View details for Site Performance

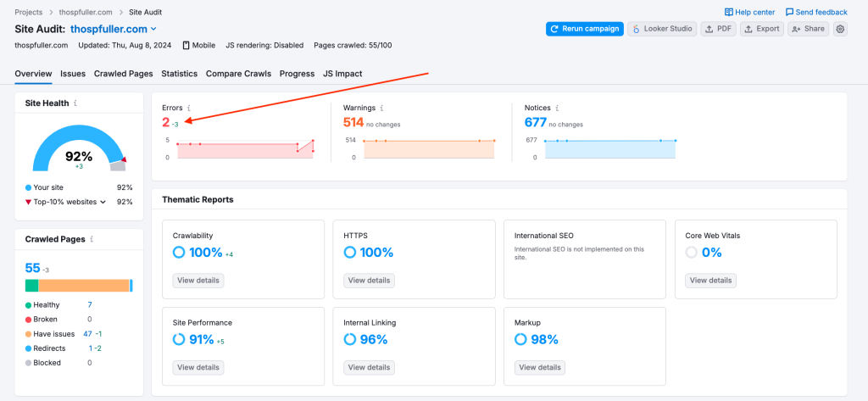[x=198, y=367]
